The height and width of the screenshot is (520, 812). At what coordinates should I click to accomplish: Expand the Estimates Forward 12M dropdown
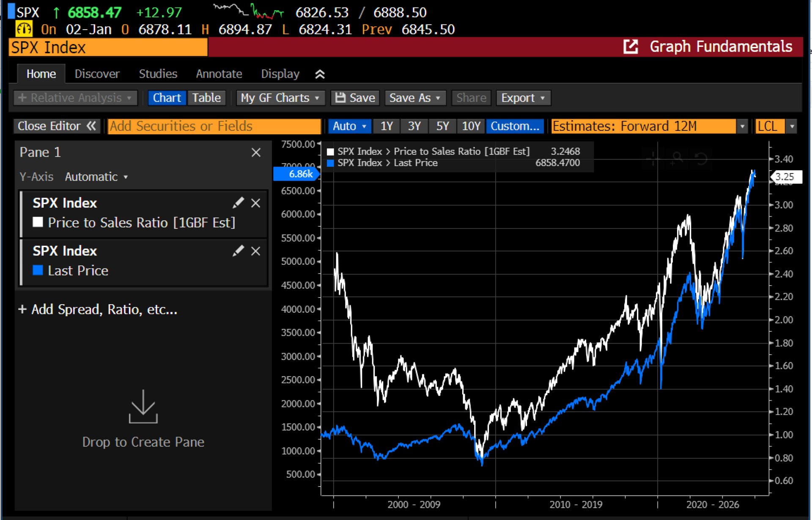742,126
